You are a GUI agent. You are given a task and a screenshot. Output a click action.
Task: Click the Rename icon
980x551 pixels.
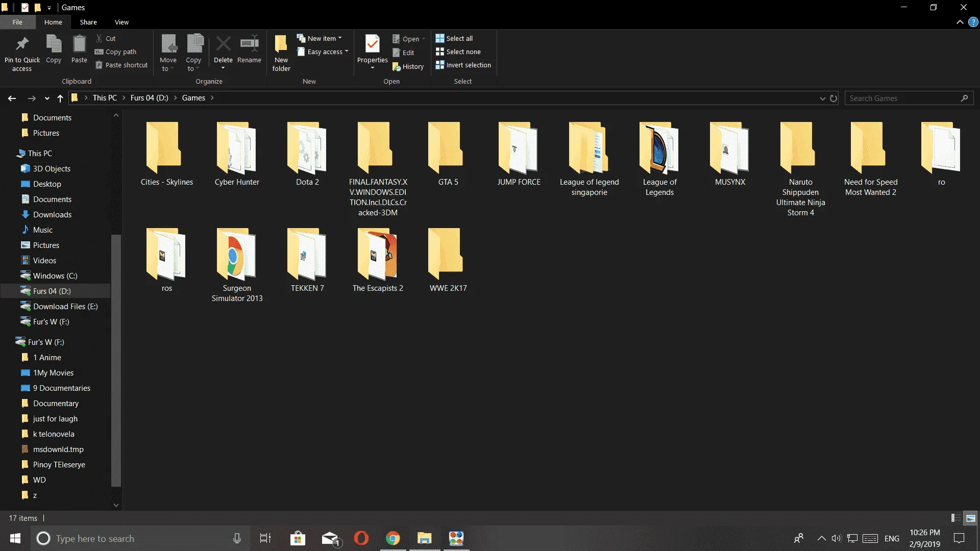point(249,44)
